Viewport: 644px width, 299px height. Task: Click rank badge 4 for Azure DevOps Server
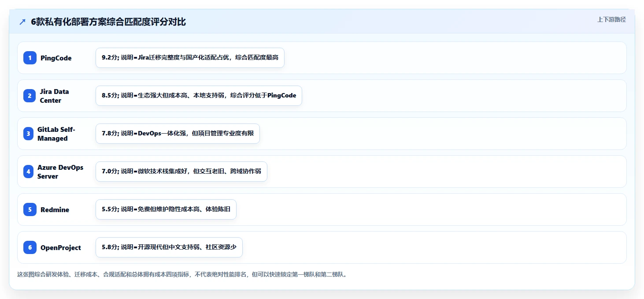tap(29, 172)
